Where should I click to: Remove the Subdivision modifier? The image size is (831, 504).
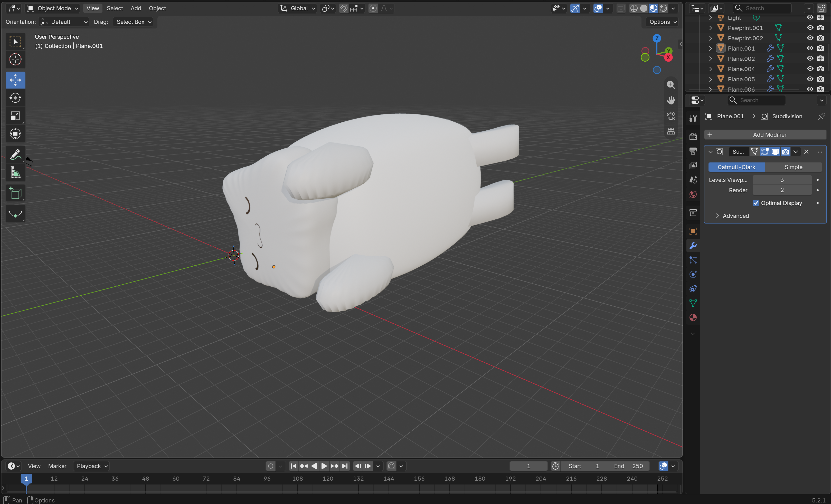click(x=806, y=152)
